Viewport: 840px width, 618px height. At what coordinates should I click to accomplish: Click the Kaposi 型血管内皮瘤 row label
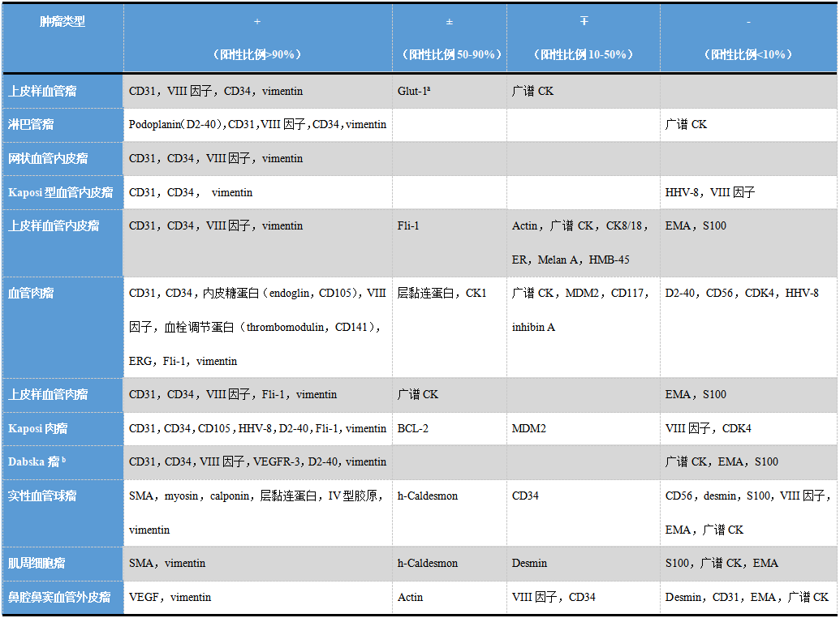tap(61, 192)
